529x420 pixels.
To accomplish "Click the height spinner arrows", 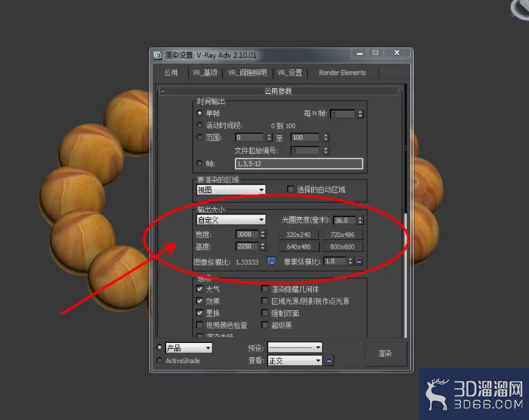I will coord(263,246).
